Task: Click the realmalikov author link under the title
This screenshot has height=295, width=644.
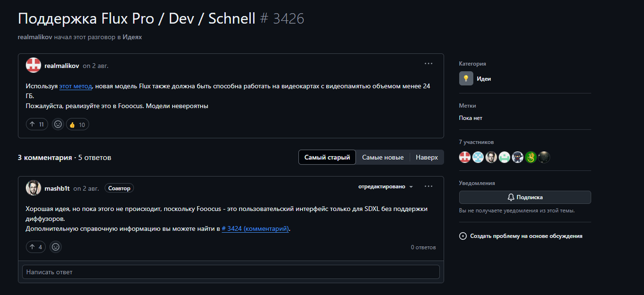Action: 34,37
